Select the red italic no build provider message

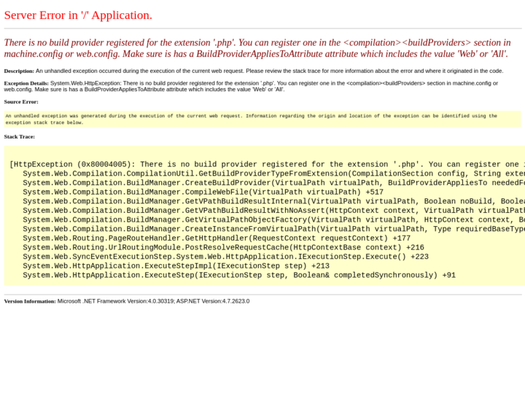[257, 48]
